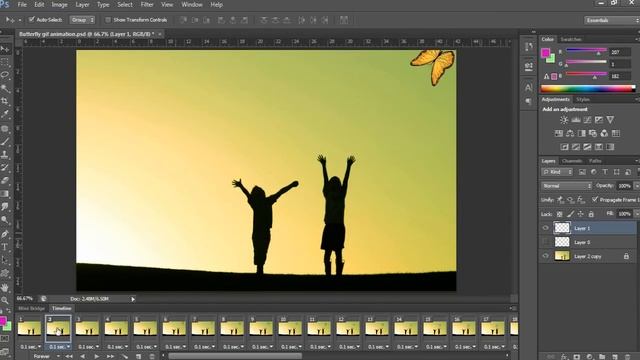This screenshot has width=640, height=360.
Task: Add a Levels adjustment
Action: [x=576, y=120]
